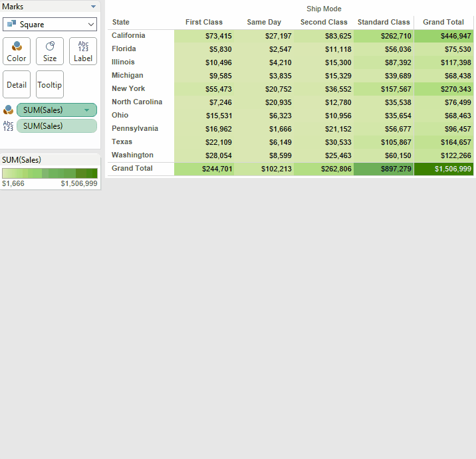
Task: Click the SUM(Sales) legend title
Action: click(x=22, y=159)
